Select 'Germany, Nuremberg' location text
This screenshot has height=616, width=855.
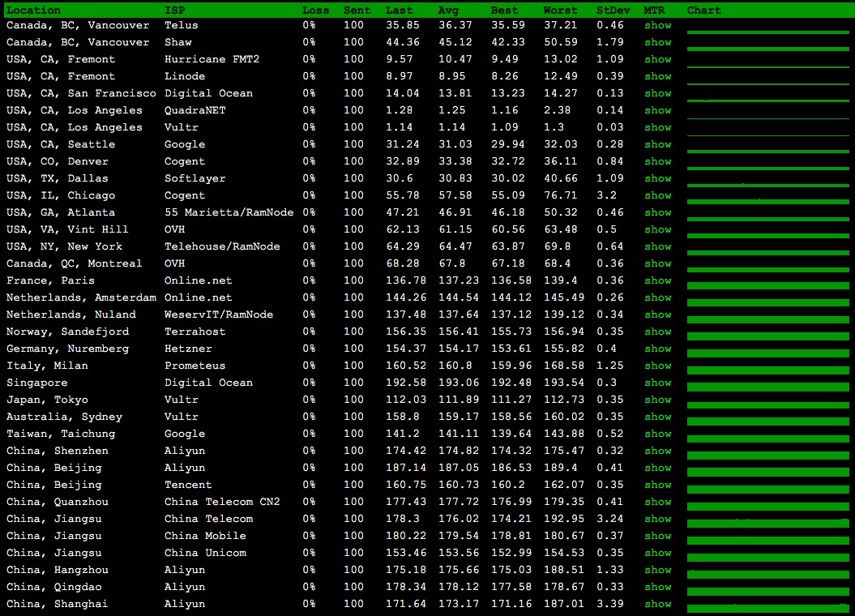[x=67, y=349]
